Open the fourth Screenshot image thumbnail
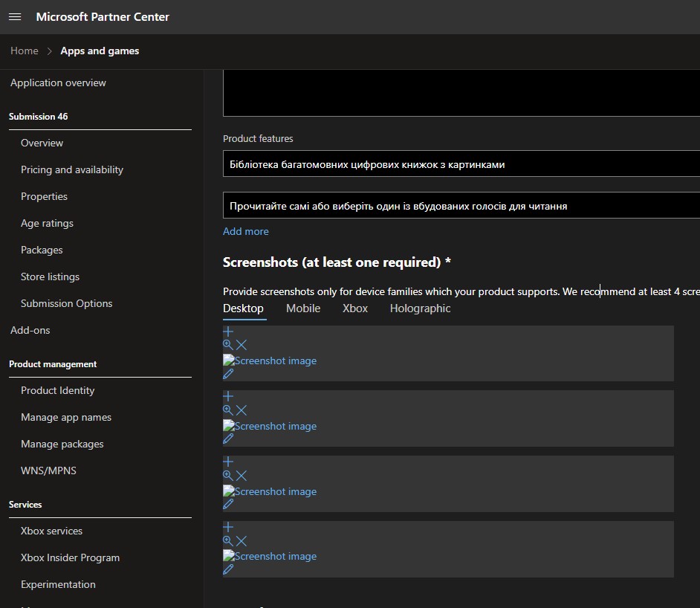700x608 pixels. point(270,556)
